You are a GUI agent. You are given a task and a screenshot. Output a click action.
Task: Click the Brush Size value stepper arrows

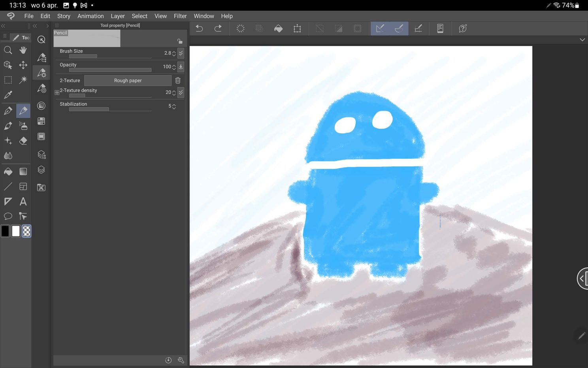pyautogui.click(x=174, y=53)
